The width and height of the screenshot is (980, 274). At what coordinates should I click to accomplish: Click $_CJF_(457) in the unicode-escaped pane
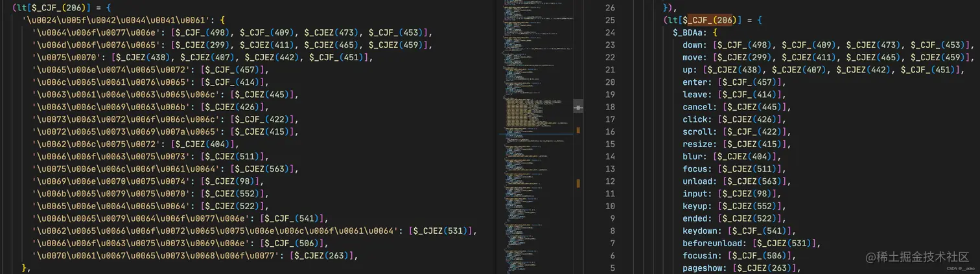(232, 69)
